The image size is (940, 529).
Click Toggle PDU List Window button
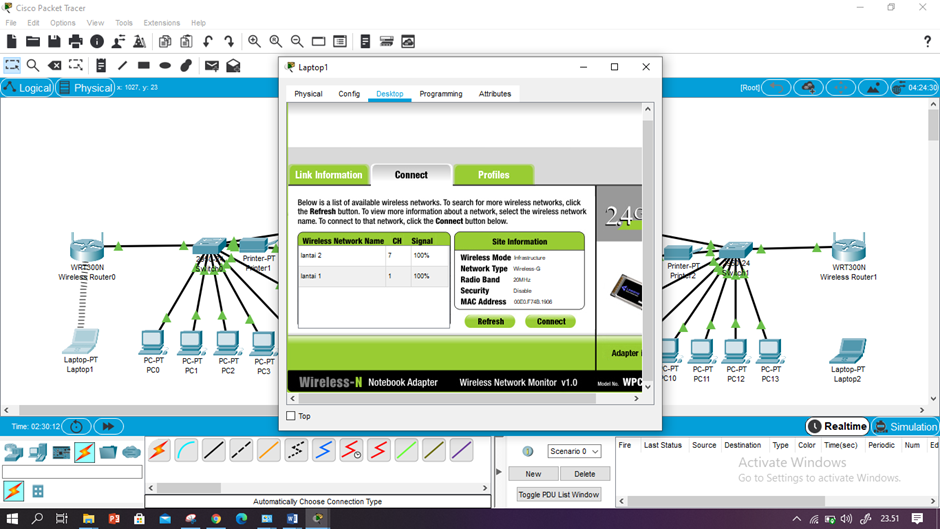point(558,495)
